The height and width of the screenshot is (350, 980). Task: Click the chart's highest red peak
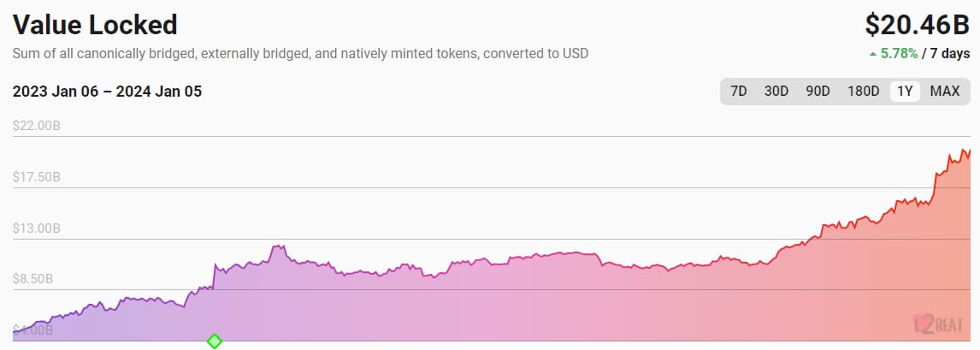tap(964, 150)
